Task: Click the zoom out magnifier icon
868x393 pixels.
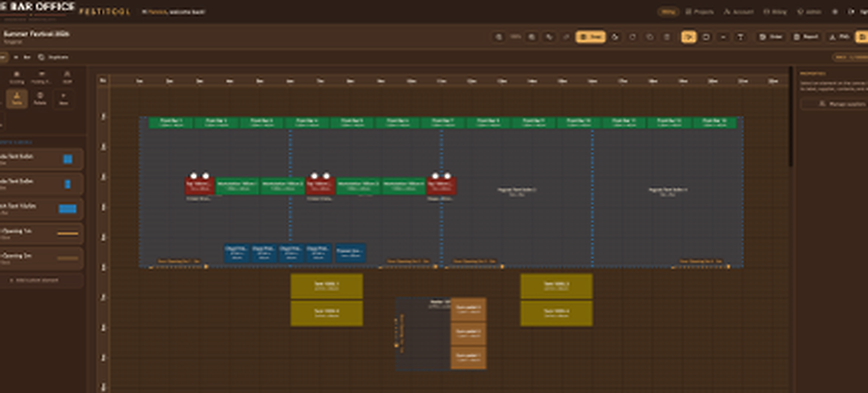Action: click(499, 37)
